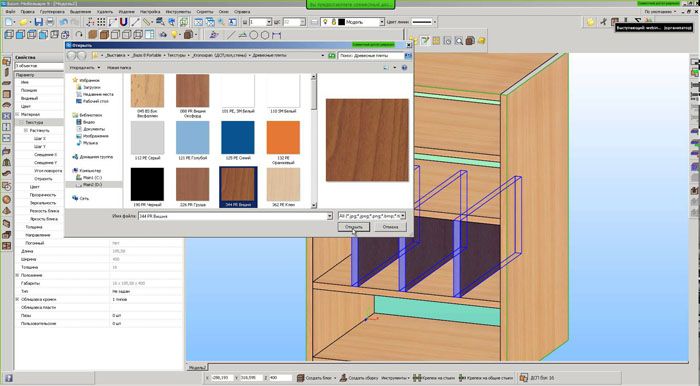This screenshot has height=386, width=700.
Task: Open the Инструменты menu
Action: tap(178, 11)
